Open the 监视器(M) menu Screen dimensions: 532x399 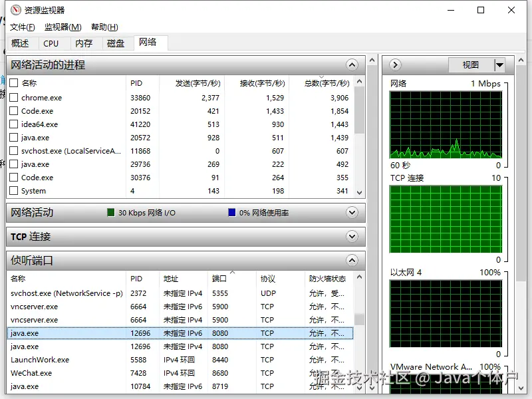(63, 27)
